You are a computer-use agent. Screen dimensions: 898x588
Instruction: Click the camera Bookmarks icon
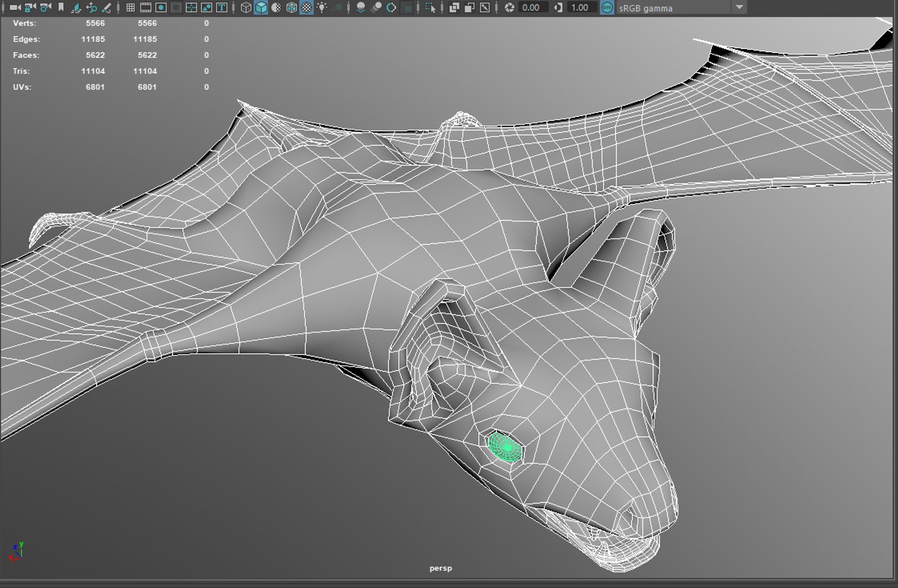pyautogui.click(x=61, y=8)
